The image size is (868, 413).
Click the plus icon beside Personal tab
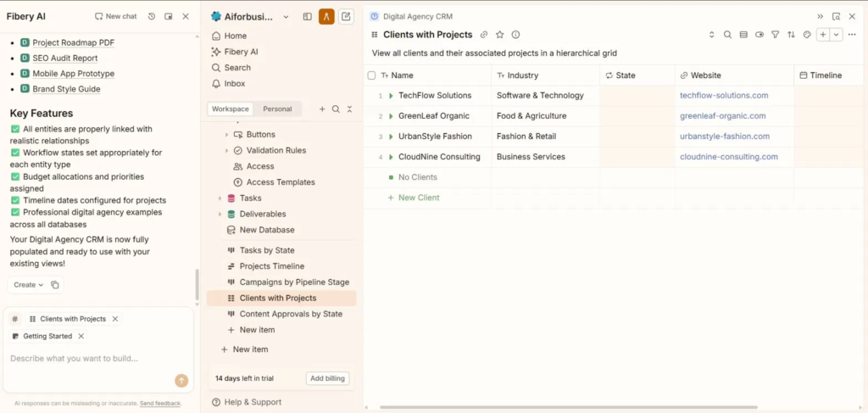tap(322, 109)
